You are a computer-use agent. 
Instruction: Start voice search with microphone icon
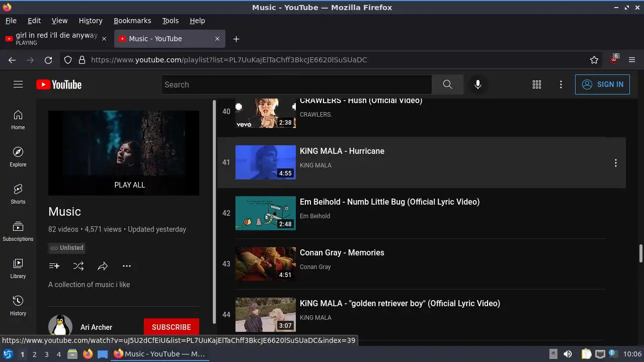478,84
